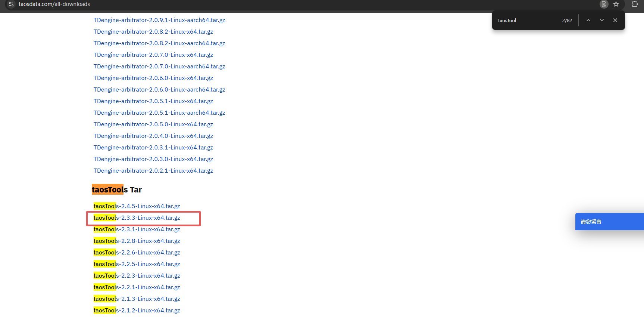The width and height of the screenshot is (644, 318).
Task: View site information icon beside URL
Action: point(11,4)
